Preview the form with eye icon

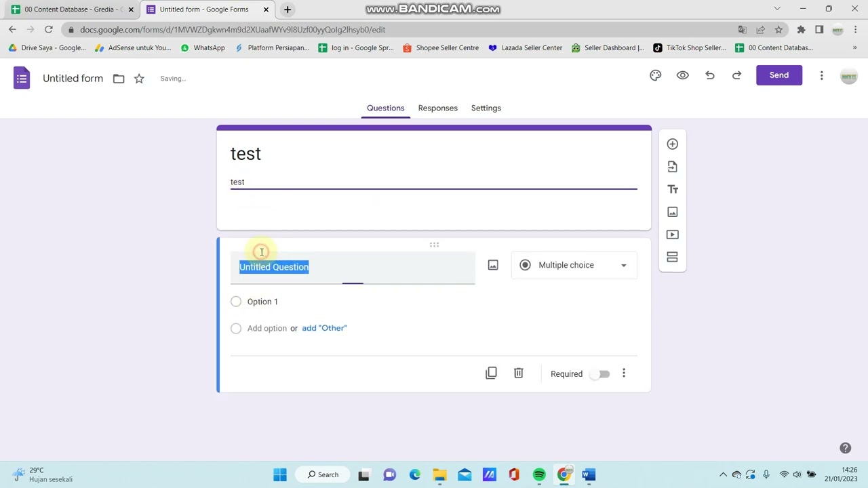(682, 75)
